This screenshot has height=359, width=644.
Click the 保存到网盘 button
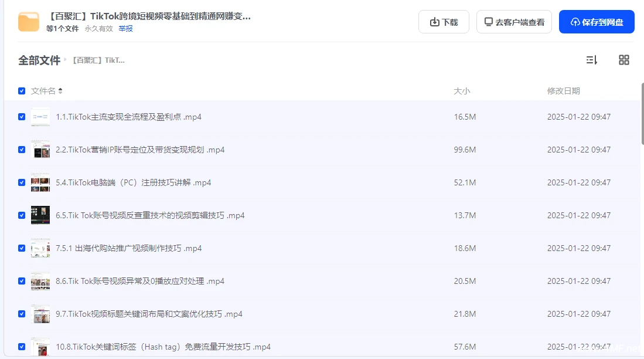pos(597,21)
